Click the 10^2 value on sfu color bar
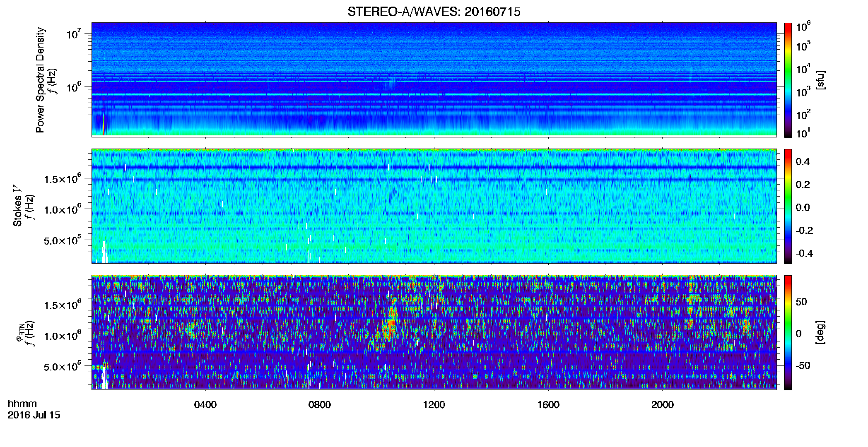The image size is (868, 447). click(x=803, y=114)
